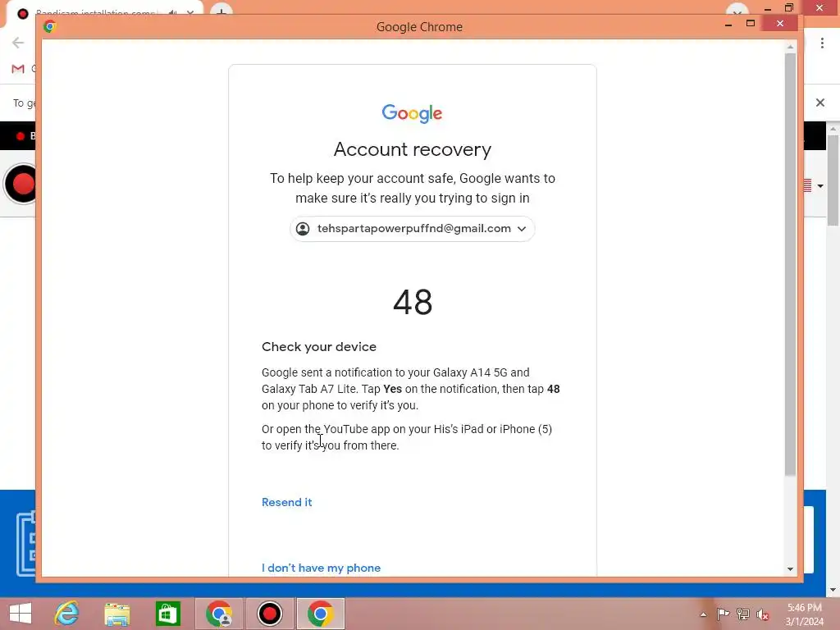
Task: Click background page scrollbar down arrow
Action: click(x=833, y=590)
